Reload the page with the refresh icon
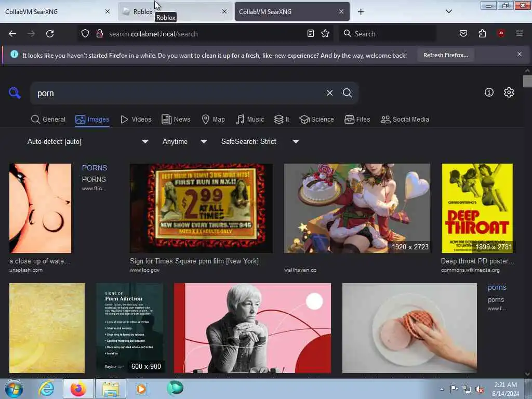 [x=50, y=34]
